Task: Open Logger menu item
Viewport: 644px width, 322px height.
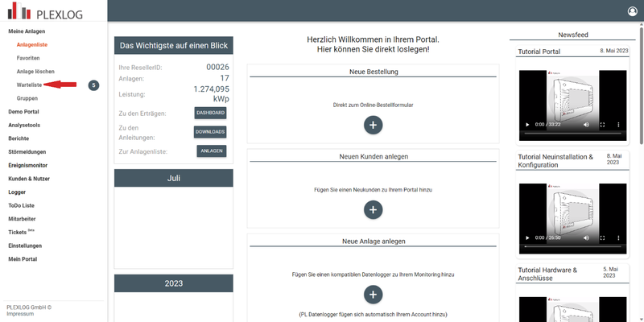Action: pyautogui.click(x=17, y=192)
